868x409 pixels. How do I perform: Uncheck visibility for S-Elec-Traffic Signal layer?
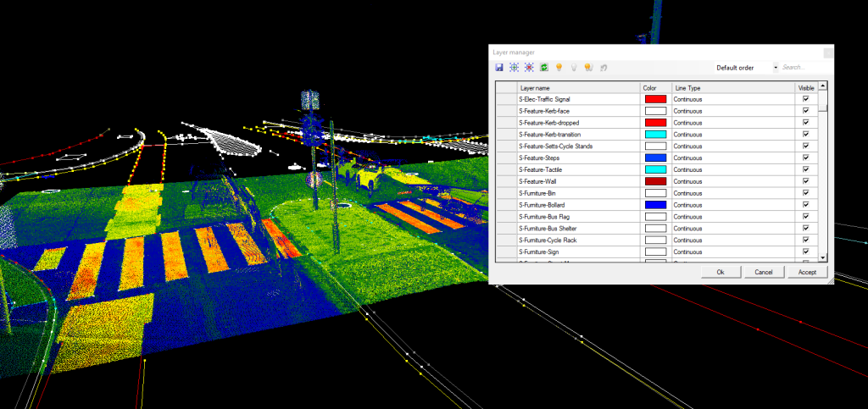coord(805,99)
